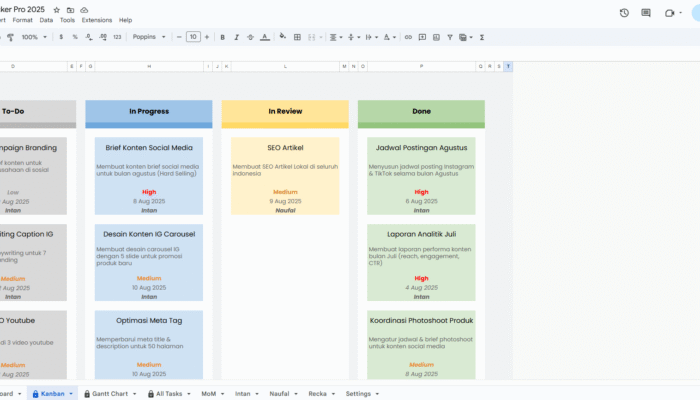This screenshot has height=400, width=700.
Task: Select Jadwal Postingan Agustus title
Action: [421, 148]
